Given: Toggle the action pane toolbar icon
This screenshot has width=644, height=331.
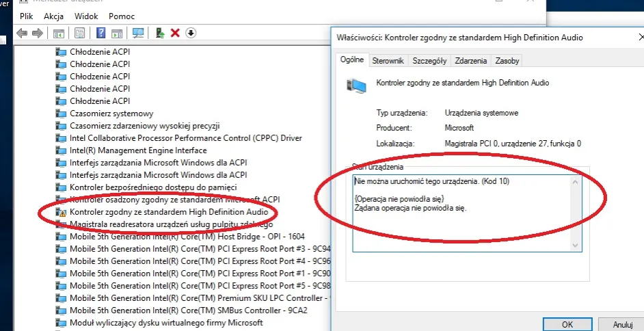Looking at the screenshot, I should tap(117, 34).
